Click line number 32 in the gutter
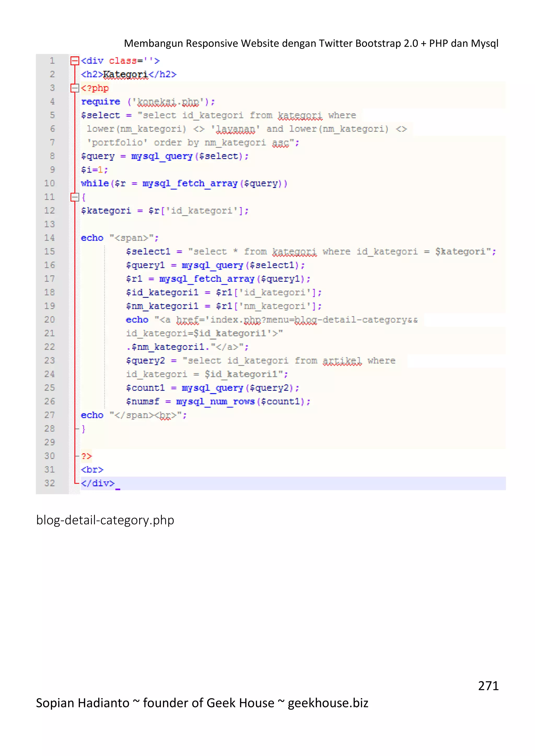Viewport: 535px width, 756px height. [x=49, y=483]
